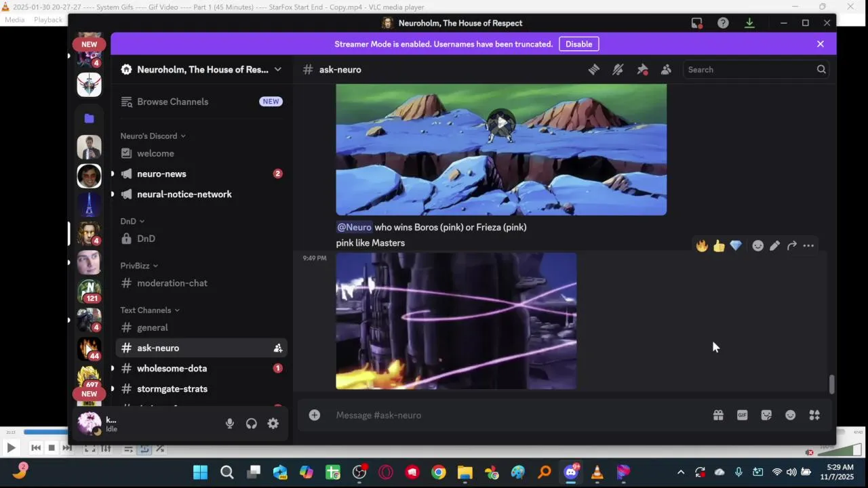
Task: Click VLC stop playback button
Action: tap(52, 448)
